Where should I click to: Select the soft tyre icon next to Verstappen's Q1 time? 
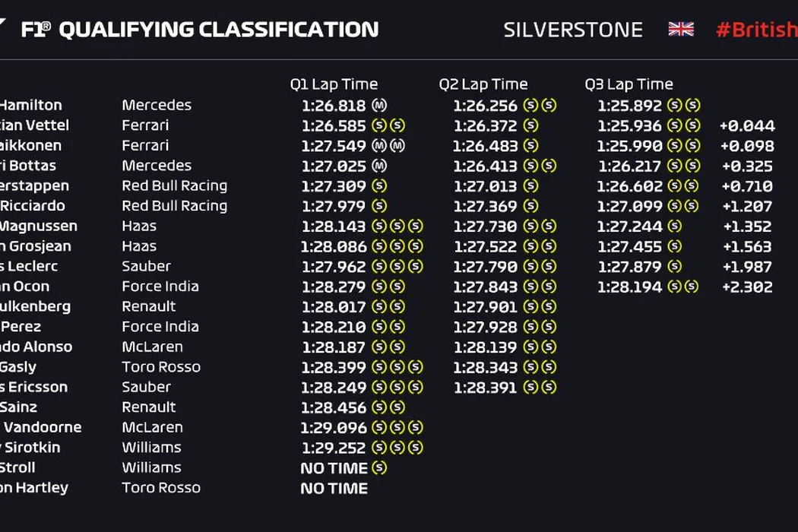(379, 185)
